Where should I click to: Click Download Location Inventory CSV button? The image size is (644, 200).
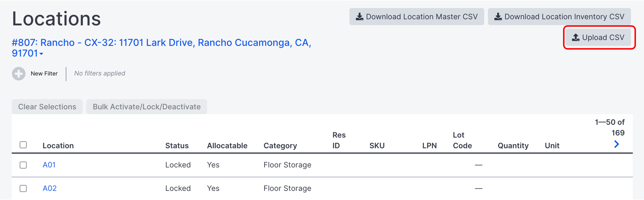[559, 17]
